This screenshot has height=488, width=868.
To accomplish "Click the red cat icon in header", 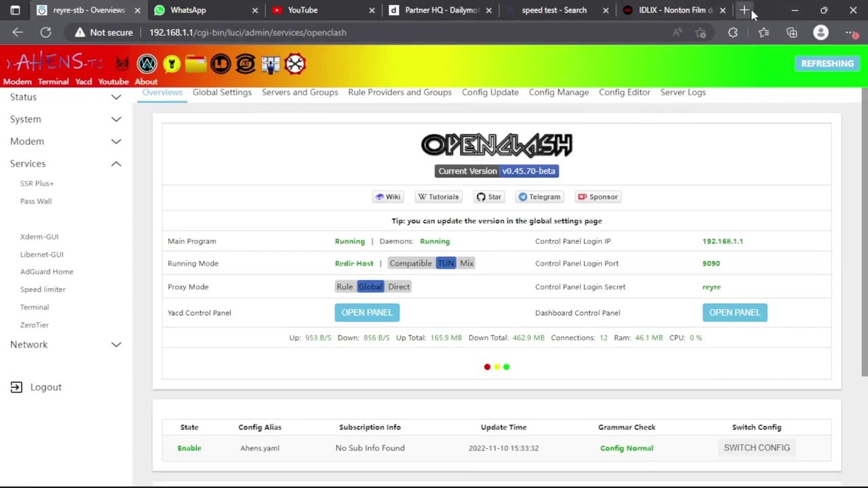I will [x=122, y=64].
